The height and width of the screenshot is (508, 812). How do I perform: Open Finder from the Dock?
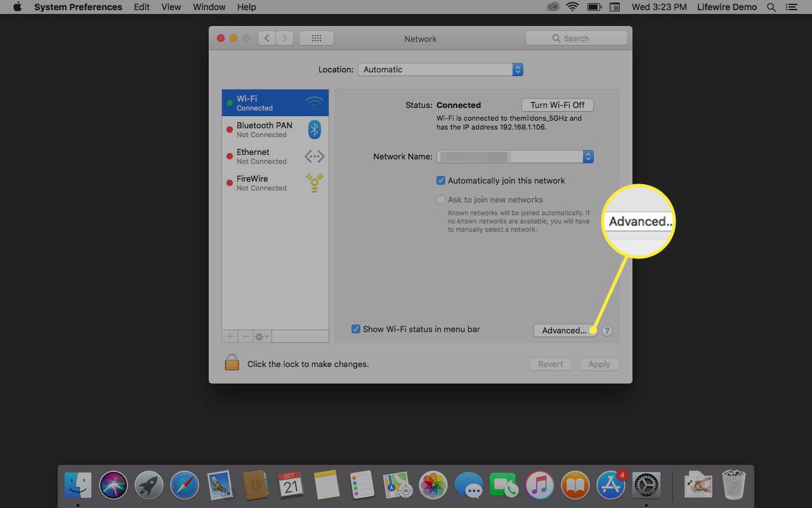(78, 486)
